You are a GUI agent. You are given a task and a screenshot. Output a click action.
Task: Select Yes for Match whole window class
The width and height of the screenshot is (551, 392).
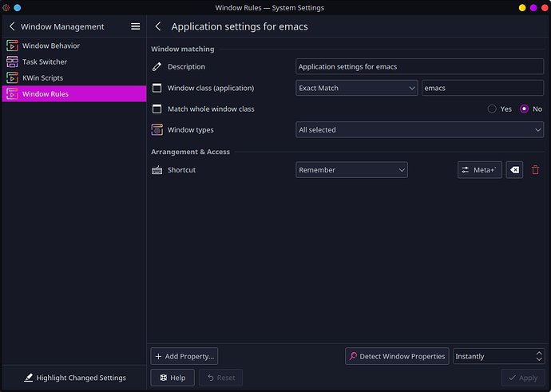click(492, 109)
